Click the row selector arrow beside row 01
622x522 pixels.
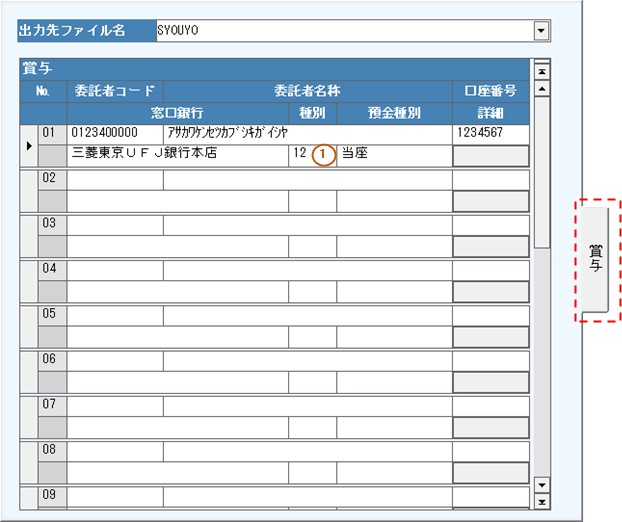coord(27,144)
